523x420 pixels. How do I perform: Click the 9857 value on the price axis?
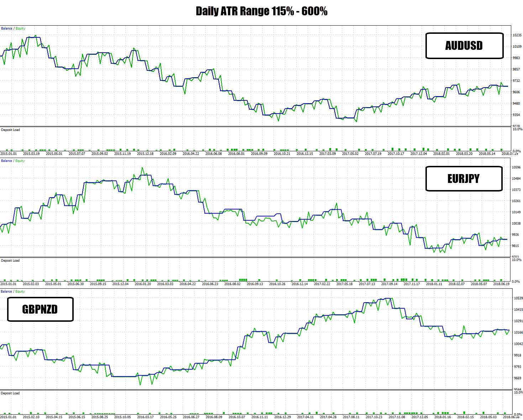pos(516,69)
